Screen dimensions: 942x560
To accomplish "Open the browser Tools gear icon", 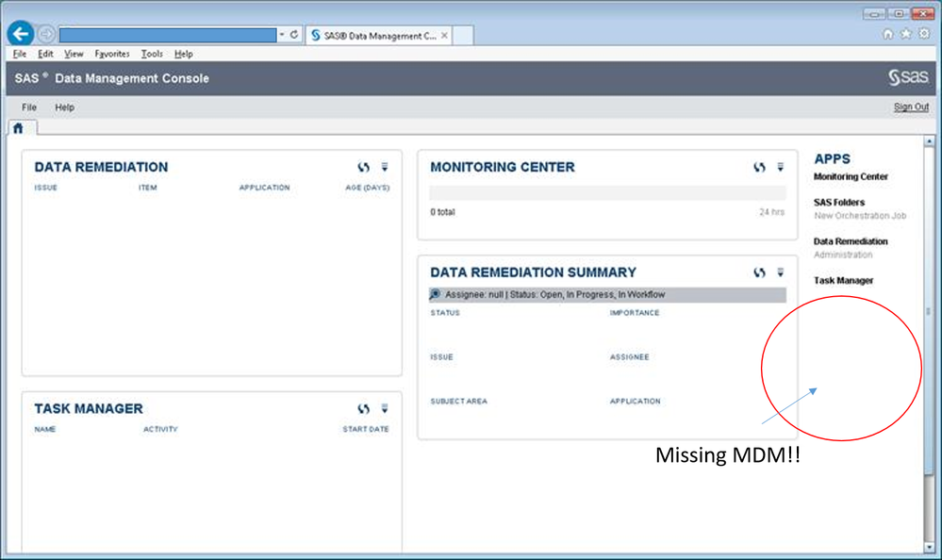I will [924, 34].
